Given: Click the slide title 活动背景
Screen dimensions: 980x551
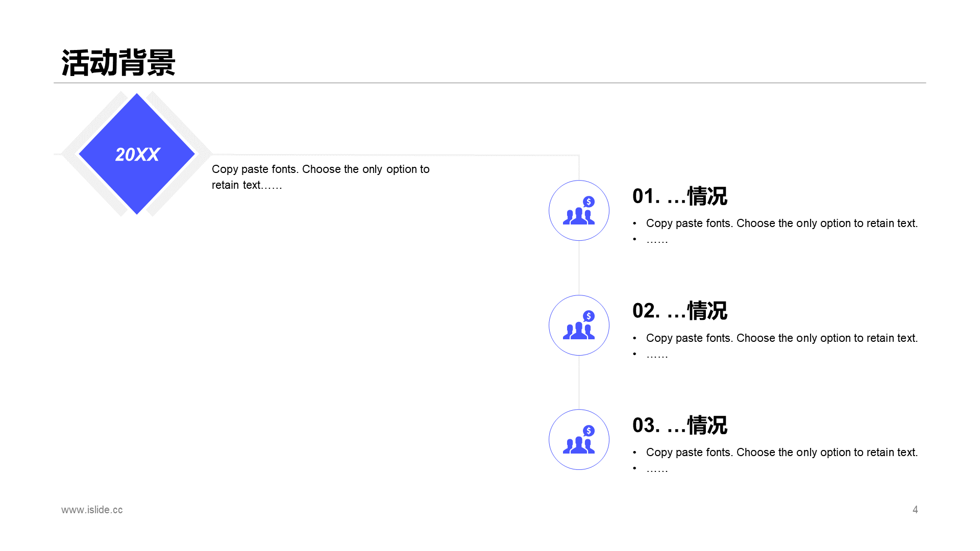Looking at the screenshot, I should (118, 63).
